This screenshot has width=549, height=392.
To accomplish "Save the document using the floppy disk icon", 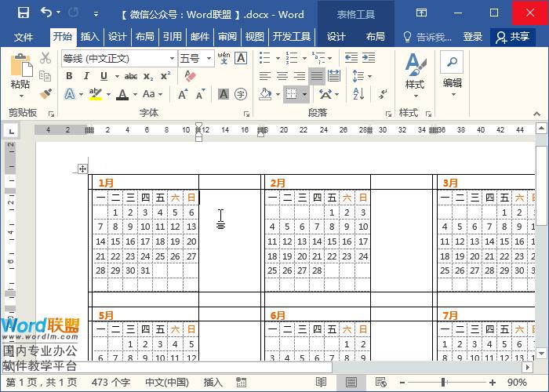I will pyautogui.click(x=24, y=13).
